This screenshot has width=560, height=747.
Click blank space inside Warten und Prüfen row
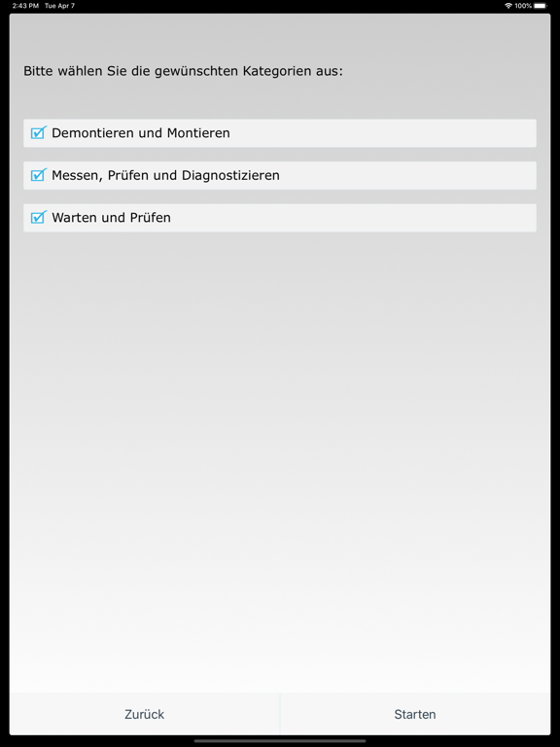pos(352,218)
